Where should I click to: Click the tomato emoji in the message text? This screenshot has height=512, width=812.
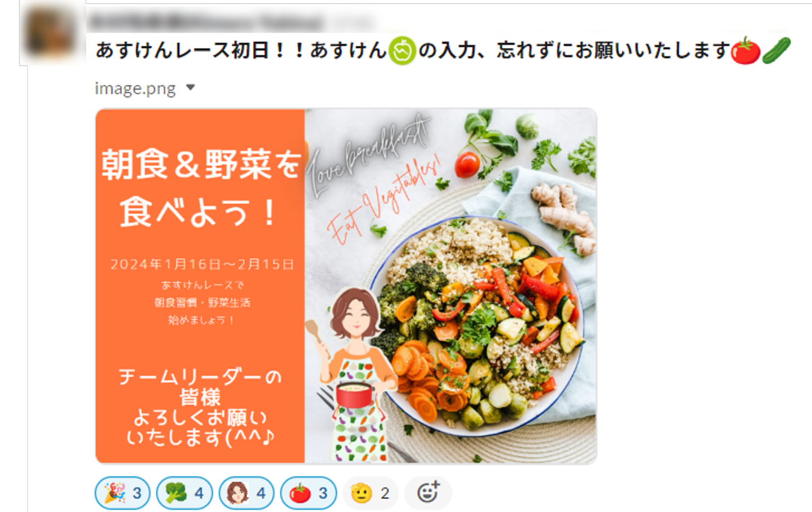pos(745,51)
